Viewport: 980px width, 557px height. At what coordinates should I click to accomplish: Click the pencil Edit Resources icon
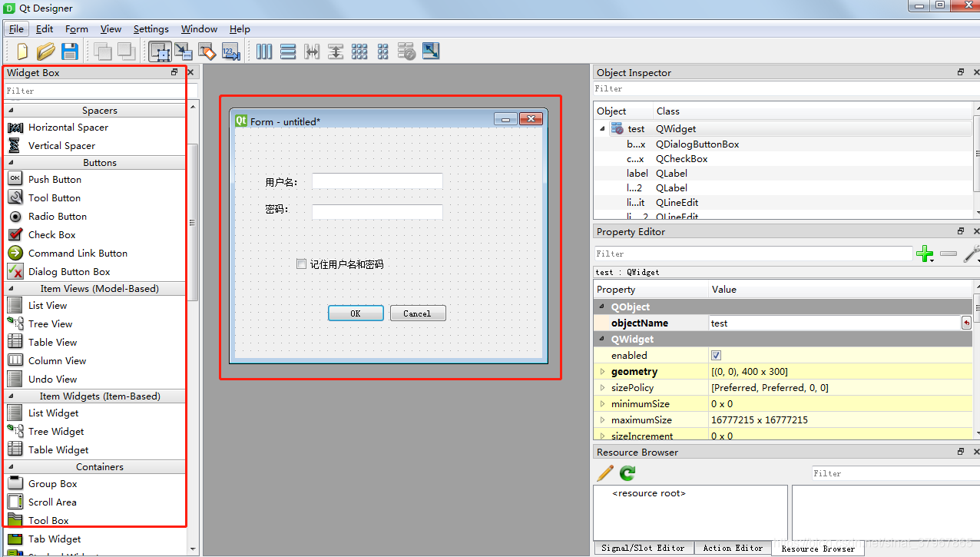(x=605, y=473)
